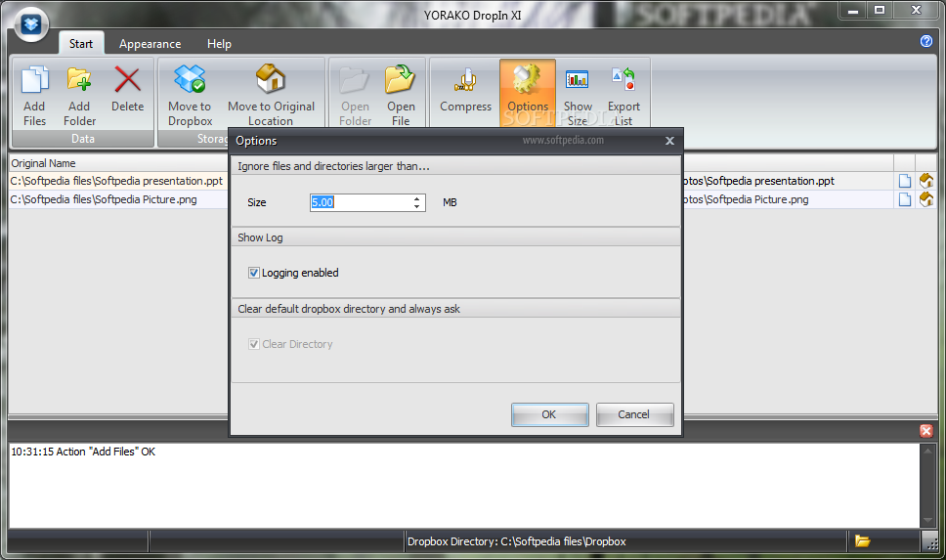Click the red Delete icon
The width and height of the screenshot is (946, 560).
tap(127, 80)
